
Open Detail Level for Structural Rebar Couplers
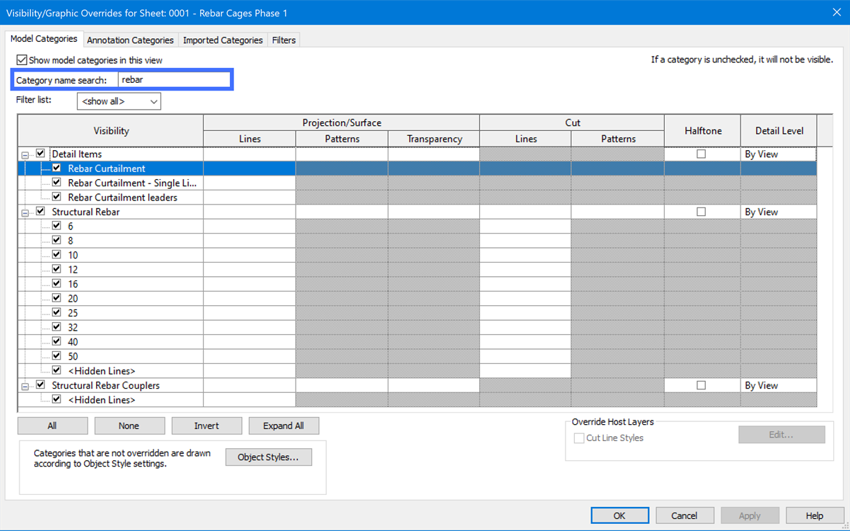click(778, 385)
